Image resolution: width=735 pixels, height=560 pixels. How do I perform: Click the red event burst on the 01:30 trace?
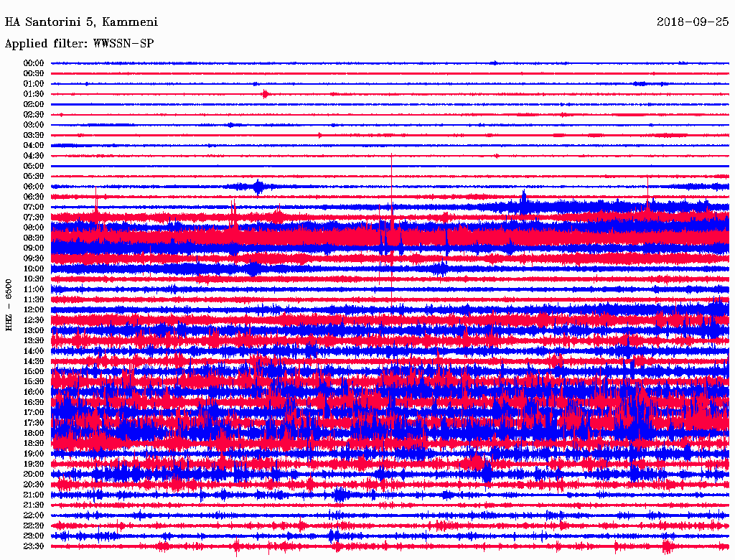[x=266, y=94]
